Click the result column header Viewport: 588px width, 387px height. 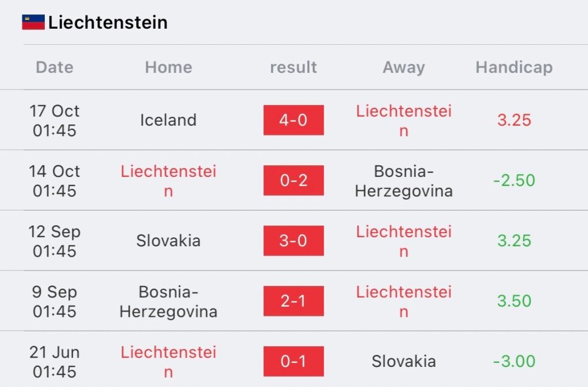point(293,68)
